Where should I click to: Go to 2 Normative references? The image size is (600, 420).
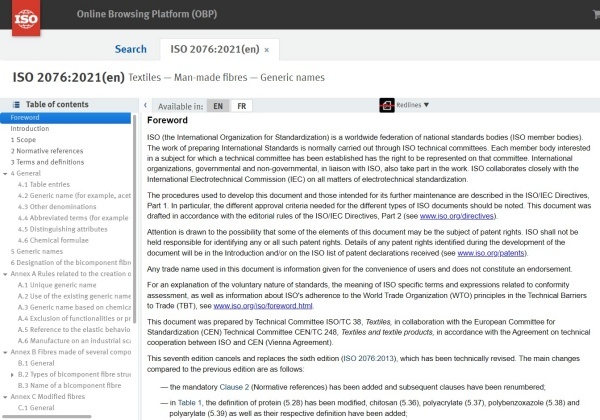click(x=47, y=151)
